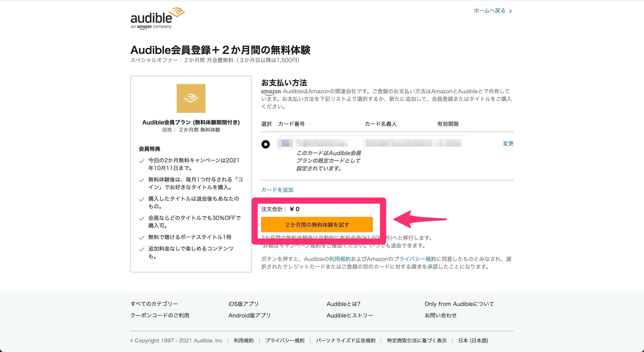The height and width of the screenshot is (352, 644).
Task: Open クーポンコードのご利用 footer link
Action: pyautogui.click(x=160, y=315)
